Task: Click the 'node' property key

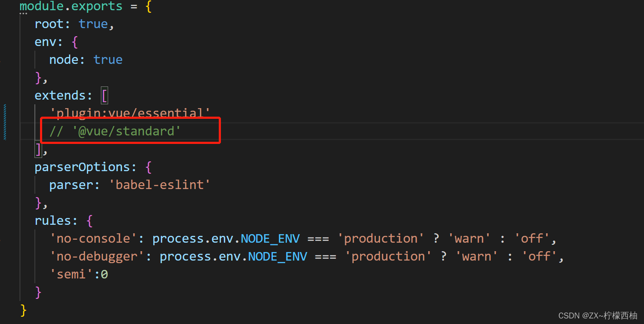Action: point(64,60)
